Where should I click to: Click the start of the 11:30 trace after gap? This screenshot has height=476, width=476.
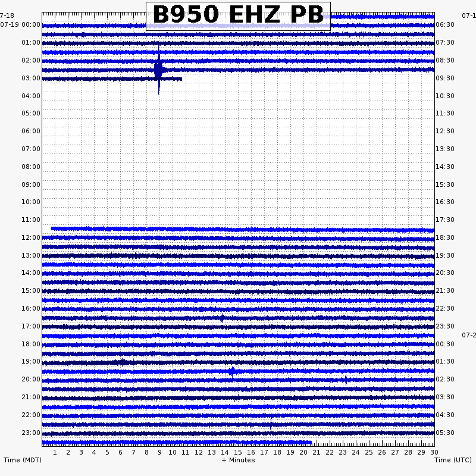pyautogui.click(x=52, y=228)
